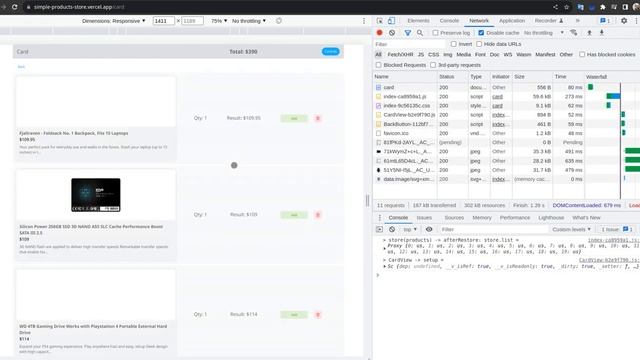Open drawer more options kebab menu
The height and width of the screenshot is (360, 640).
click(380, 218)
